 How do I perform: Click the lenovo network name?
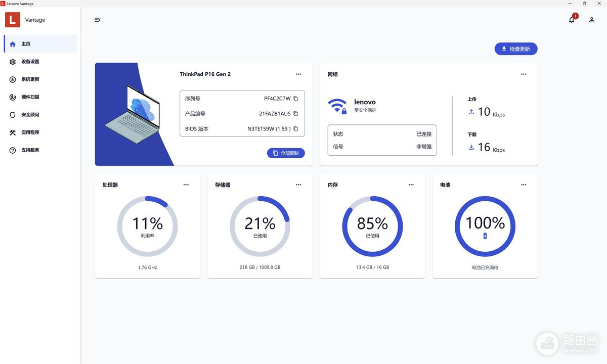pos(365,102)
